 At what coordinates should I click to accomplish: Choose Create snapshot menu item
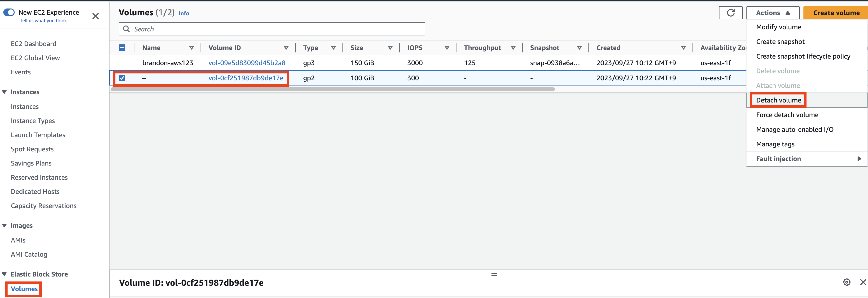click(x=780, y=42)
